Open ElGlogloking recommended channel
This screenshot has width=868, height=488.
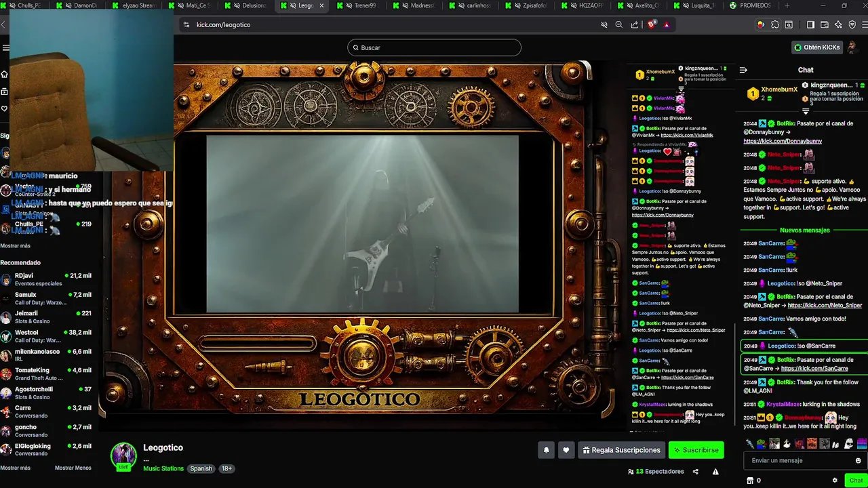tap(46, 450)
